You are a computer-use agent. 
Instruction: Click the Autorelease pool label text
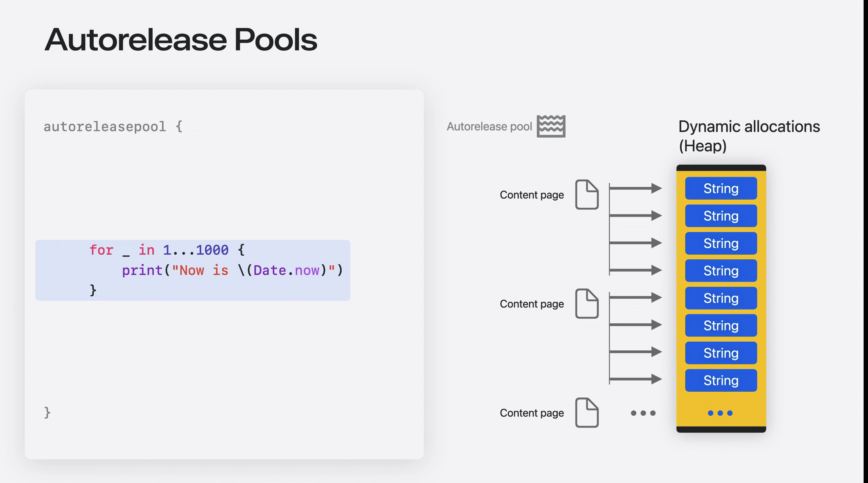489,127
